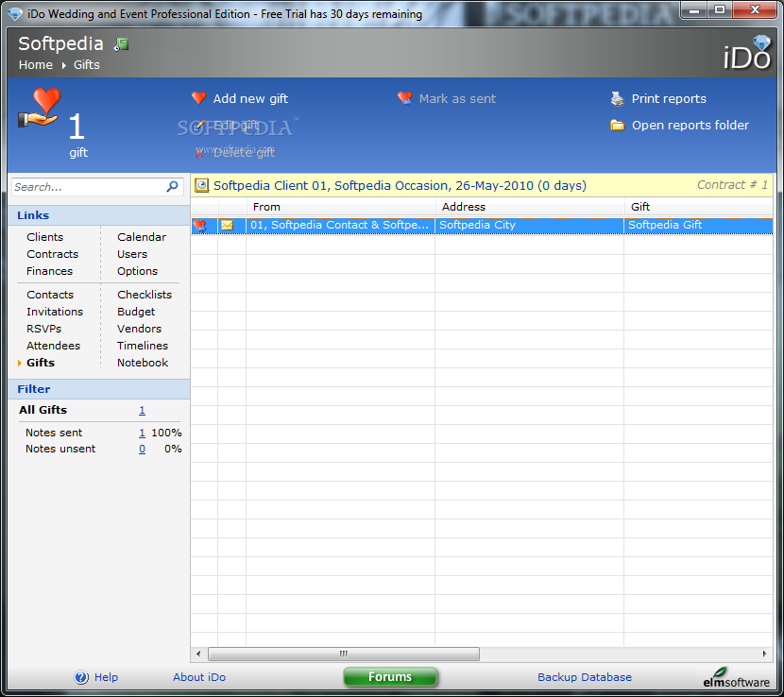Select the 01, Softpedia Contact row cell
This screenshot has height=697, width=784.
click(x=340, y=226)
